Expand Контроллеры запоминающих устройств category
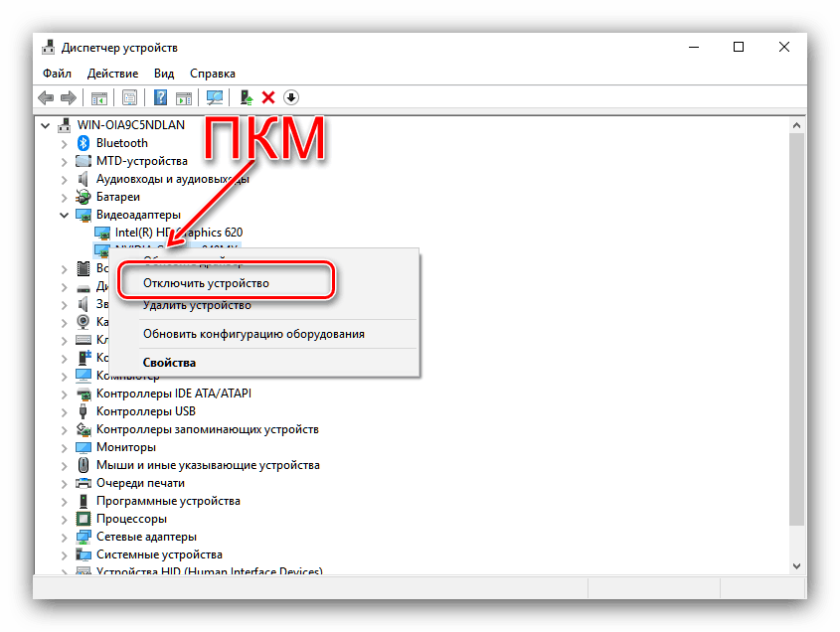Image resolution: width=840 pixels, height=632 pixels. pos(65,430)
